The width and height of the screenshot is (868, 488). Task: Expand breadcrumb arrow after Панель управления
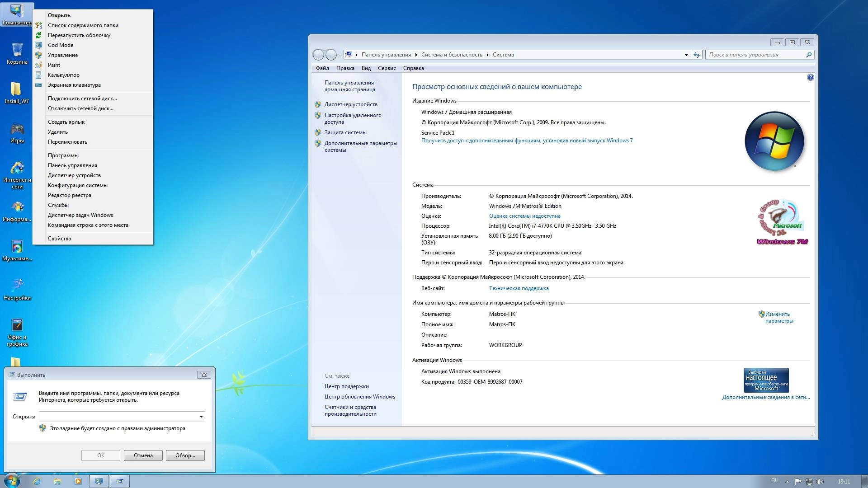pos(416,55)
